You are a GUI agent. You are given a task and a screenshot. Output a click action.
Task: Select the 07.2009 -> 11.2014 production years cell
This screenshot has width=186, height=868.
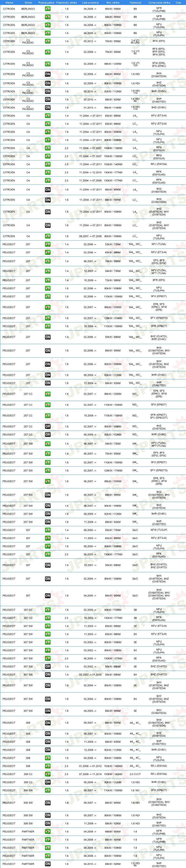click(90, 774)
